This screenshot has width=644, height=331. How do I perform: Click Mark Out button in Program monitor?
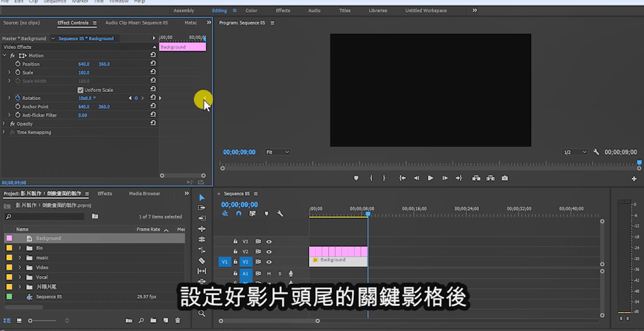pyautogui.click(x=384, y=178)
